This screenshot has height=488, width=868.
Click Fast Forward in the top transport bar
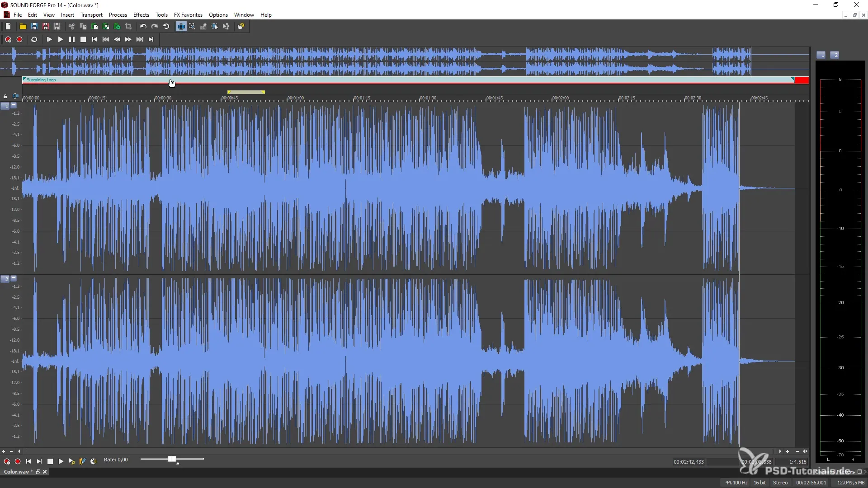[x=128, y=39]
